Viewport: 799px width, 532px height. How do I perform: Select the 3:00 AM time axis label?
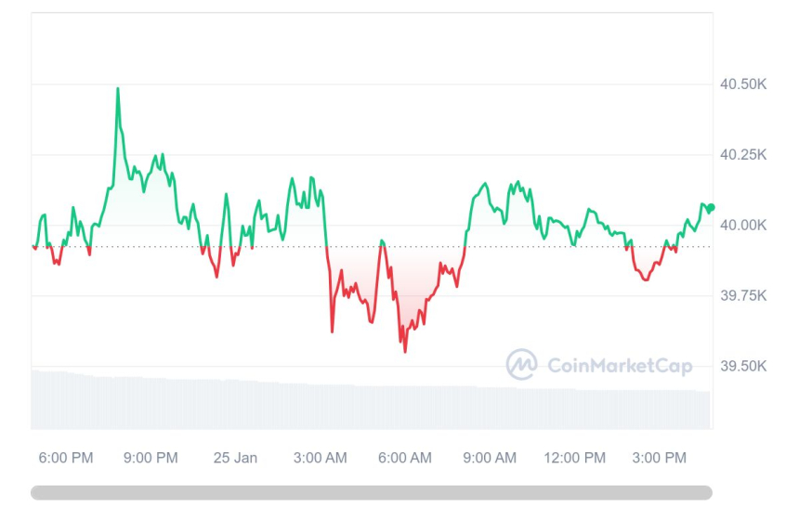(x=321, y=458)
